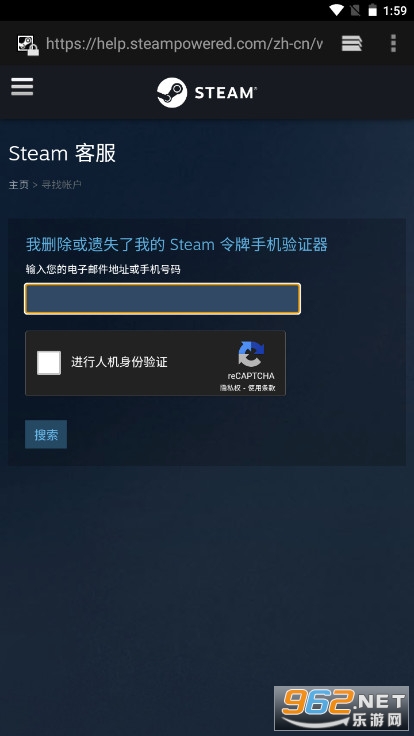The width and height of the screenshot is (414, 736).
Task: Click the 搜索 button
Action: pyautogui.click(x=46, y=435)
